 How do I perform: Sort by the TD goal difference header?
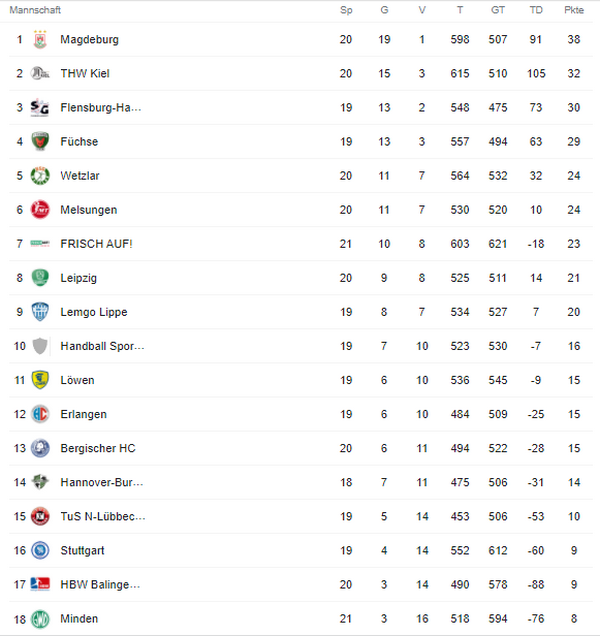click(x=536, y=10)
